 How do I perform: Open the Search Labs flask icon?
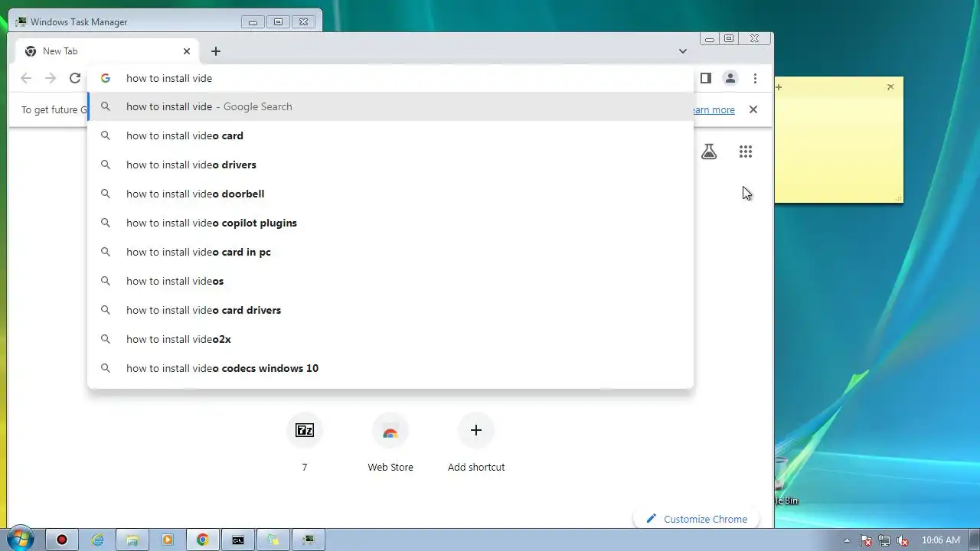(709, 152)
